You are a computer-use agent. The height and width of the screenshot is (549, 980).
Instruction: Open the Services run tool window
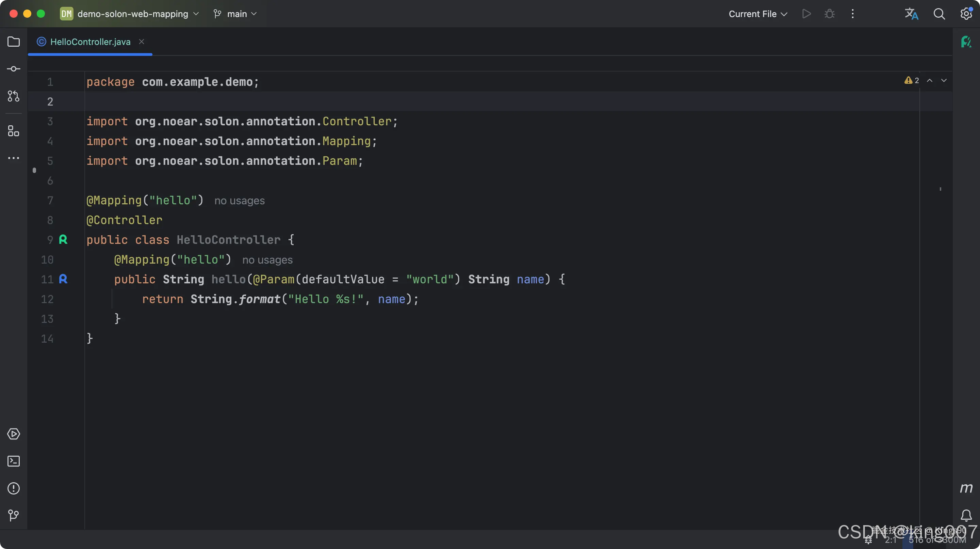point(14,434)
